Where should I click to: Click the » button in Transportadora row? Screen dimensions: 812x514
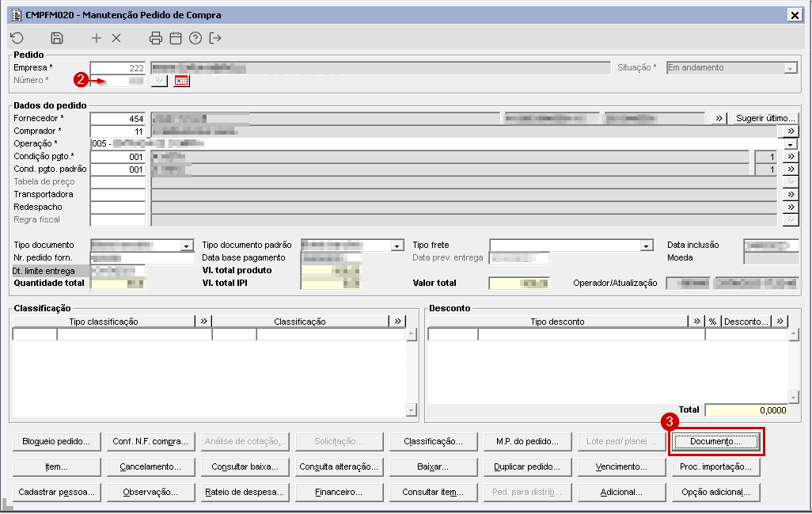791,194
